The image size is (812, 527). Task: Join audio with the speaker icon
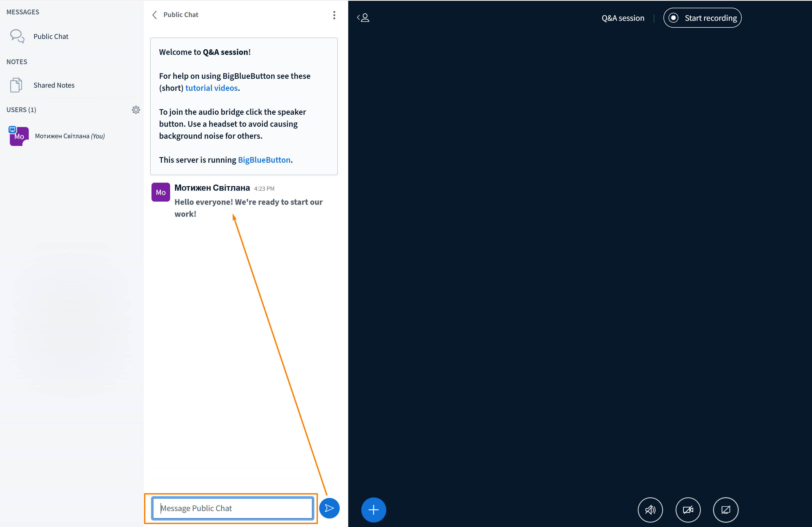[x=650, y=510]
